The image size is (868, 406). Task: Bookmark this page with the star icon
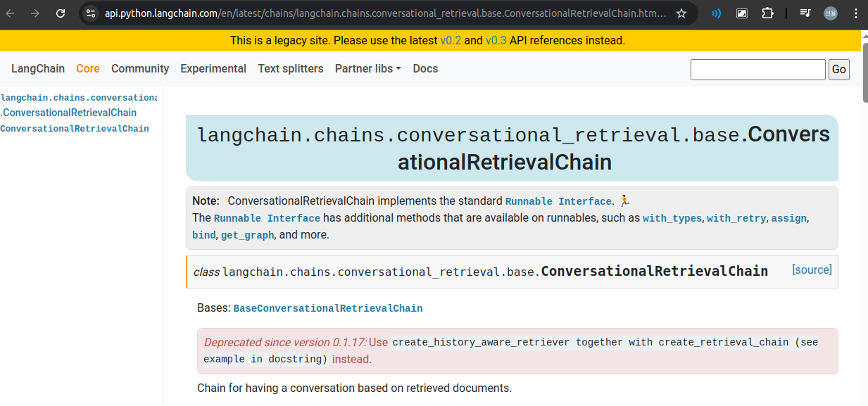[x=681, y=13]
